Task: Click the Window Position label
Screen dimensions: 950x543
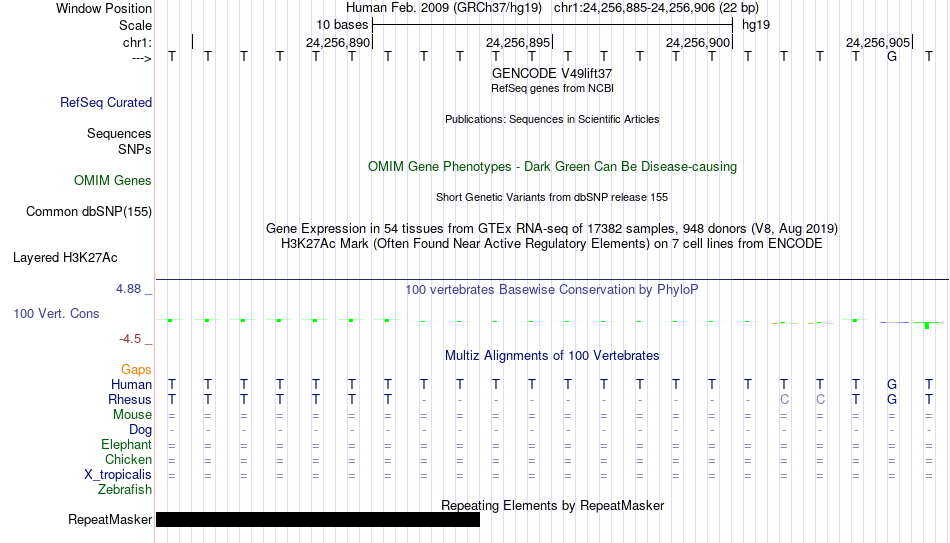Action: pos(104,8)
